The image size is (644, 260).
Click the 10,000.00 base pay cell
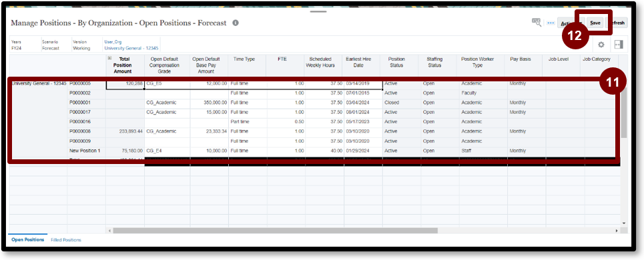(x=209, y=151)
